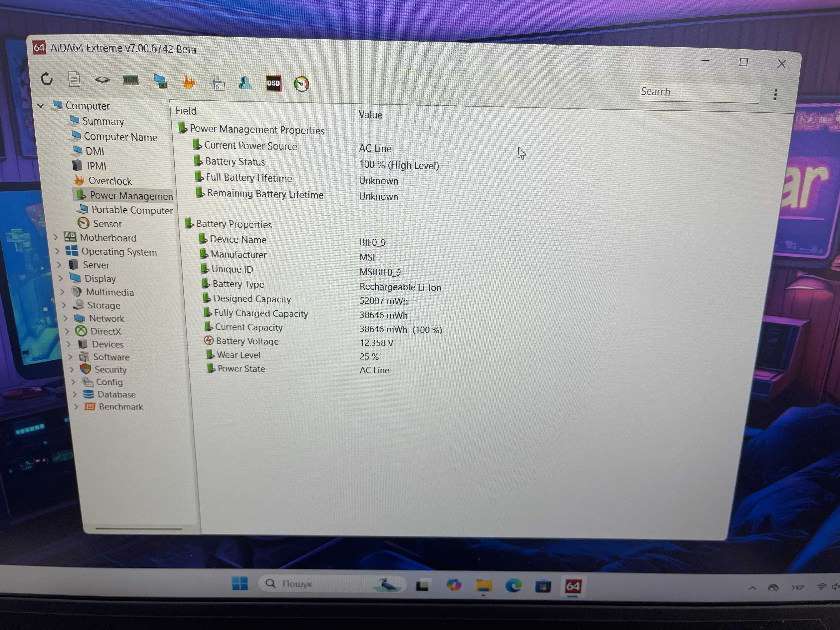Click the motherboard chip toolbar icon
Image resolution: width=840 pixels, height=630 pixels.
[x=102, y=80]
